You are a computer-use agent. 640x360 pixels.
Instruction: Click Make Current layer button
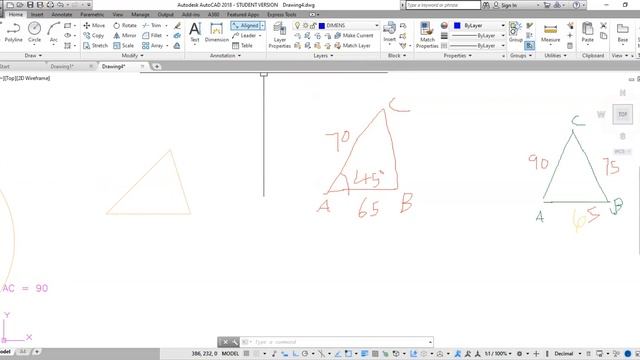click(354, 36)
